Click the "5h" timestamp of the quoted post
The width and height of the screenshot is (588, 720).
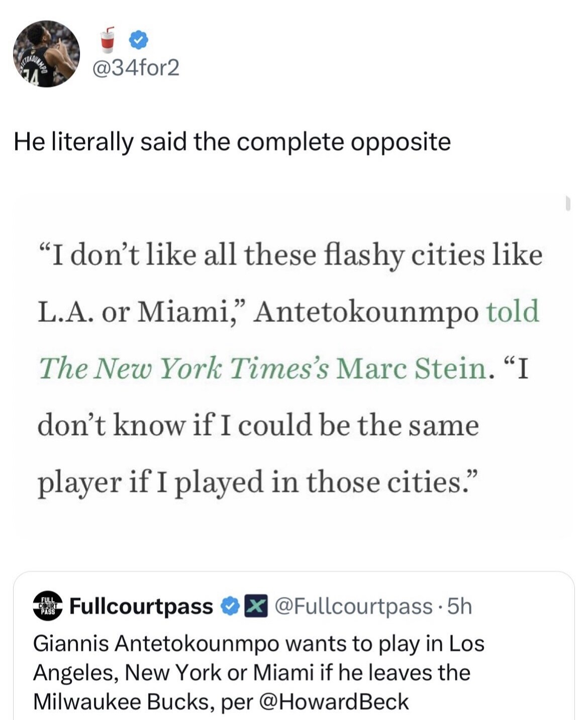[x=459, y=606]
